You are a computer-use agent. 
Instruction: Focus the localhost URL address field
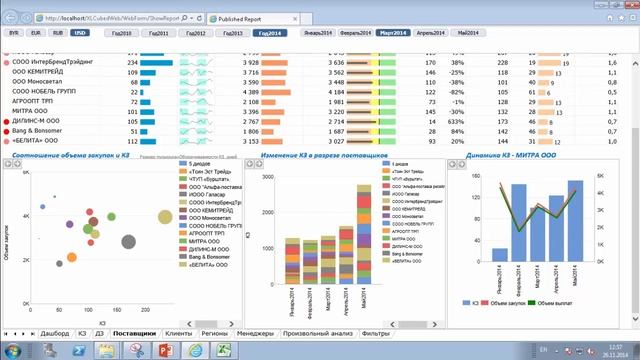click(x=112, y=18)
